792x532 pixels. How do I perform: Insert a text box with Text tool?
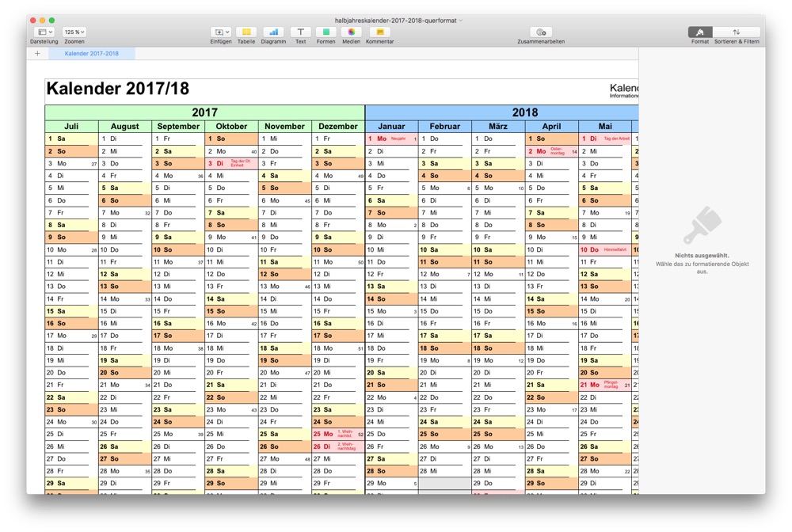(300, 32)
